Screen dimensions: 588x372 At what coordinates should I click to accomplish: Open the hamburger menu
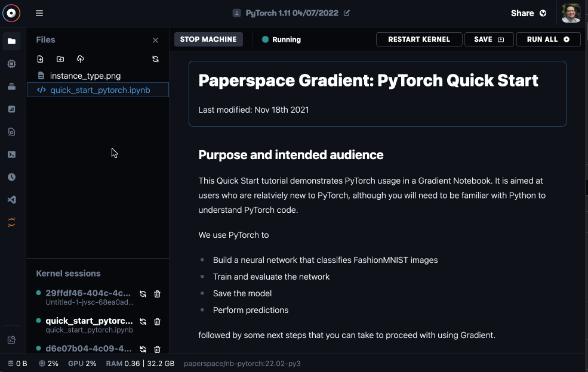pos(39,13)
